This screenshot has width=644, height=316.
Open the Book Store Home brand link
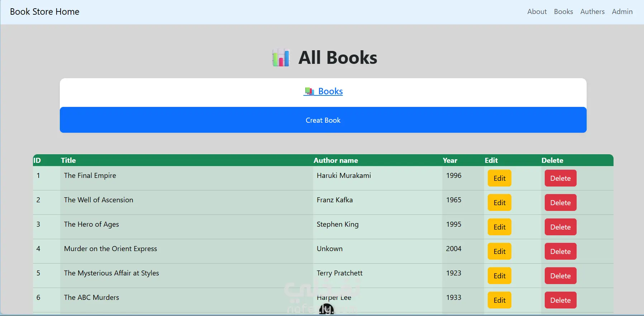(45, 12)
